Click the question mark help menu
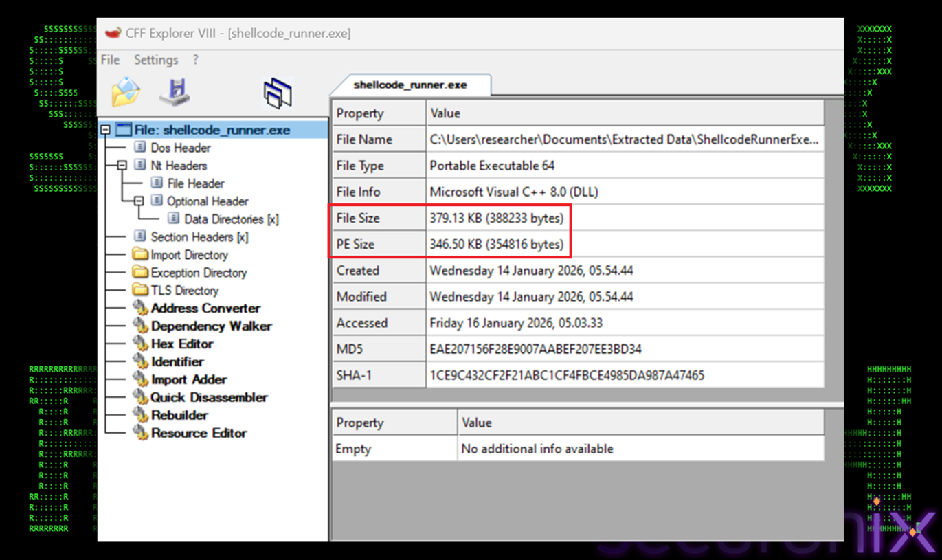Viewport: 942px width, 560px height. click(195, 60)
